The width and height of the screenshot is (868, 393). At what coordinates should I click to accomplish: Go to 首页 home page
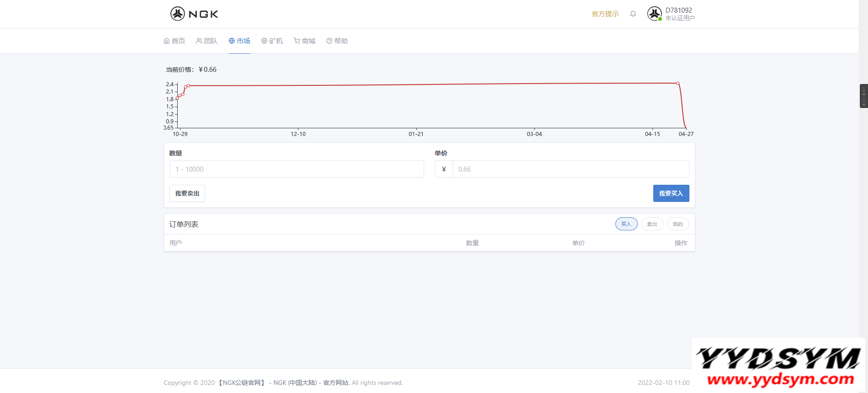tap(175, 41)
